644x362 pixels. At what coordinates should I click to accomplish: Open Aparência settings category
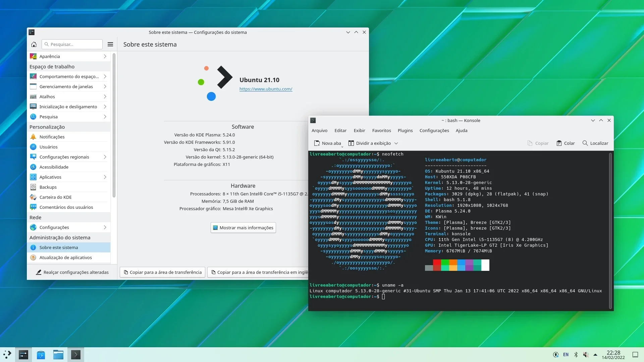[68, 56]
